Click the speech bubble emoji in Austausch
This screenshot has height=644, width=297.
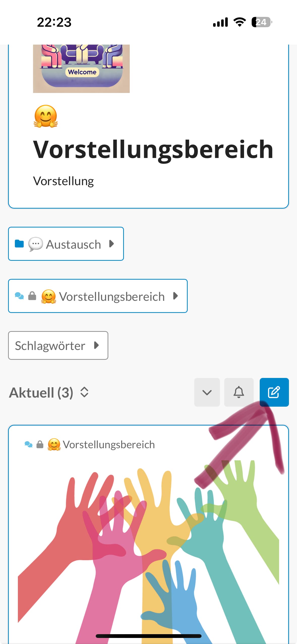pyautogui.click(x=35, y=244)
